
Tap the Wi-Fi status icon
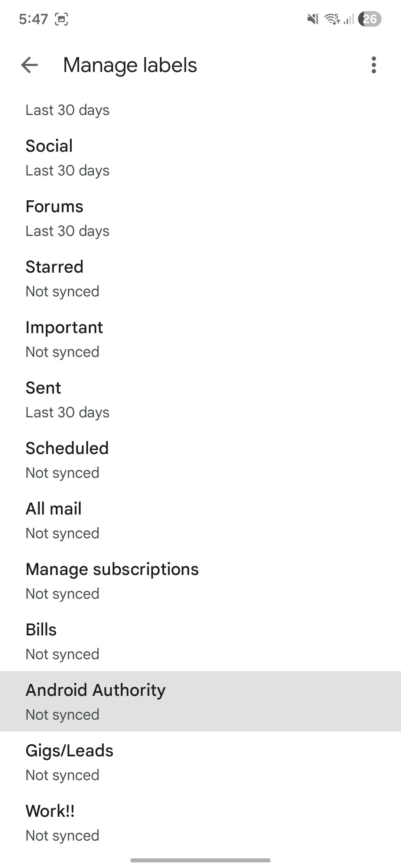tap(332, 19)
